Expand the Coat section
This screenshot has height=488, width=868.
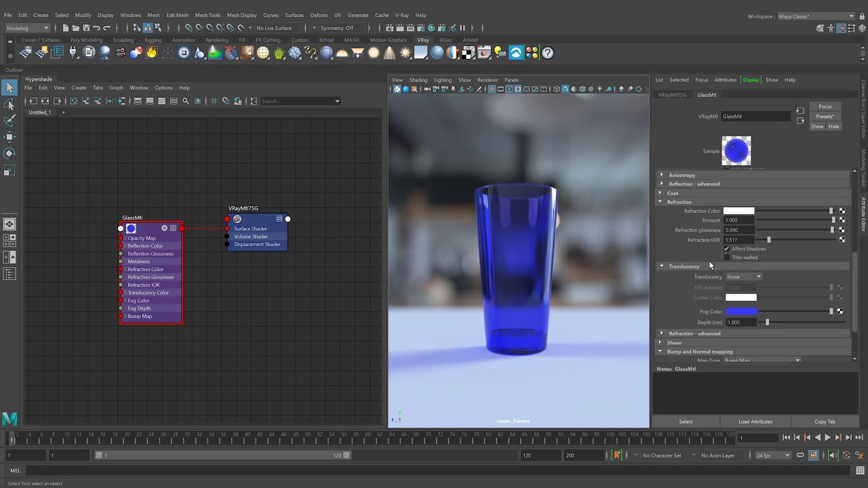point(660,193)
